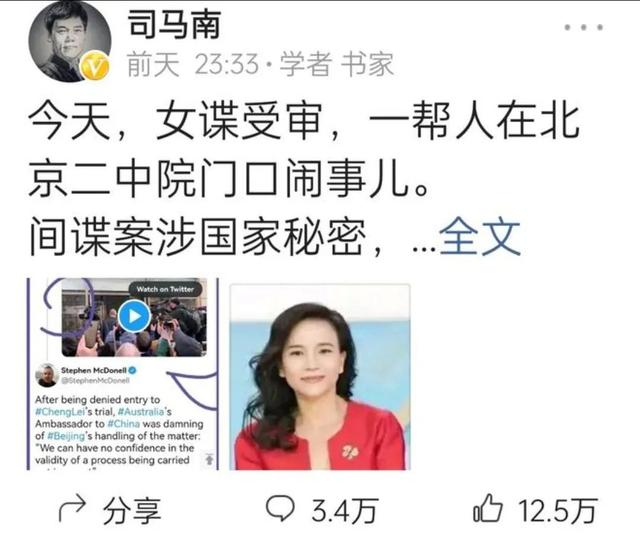This screenshot has height=533, width=640.
Task: Click the gold verified V badge
Action: pos(94,65)
